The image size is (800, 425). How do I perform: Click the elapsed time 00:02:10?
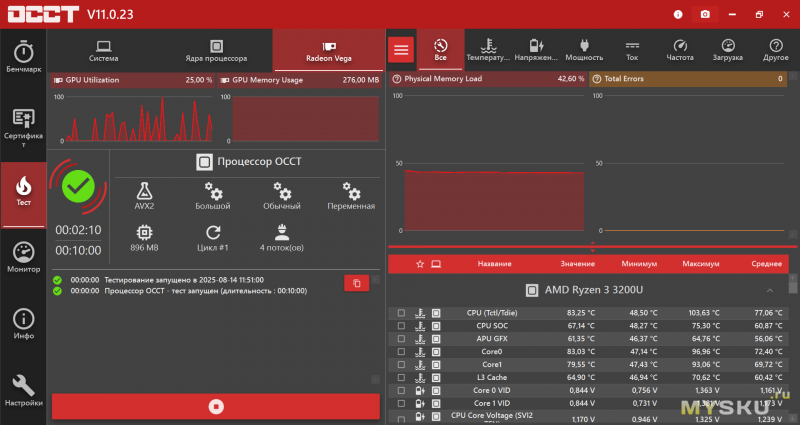78,230
